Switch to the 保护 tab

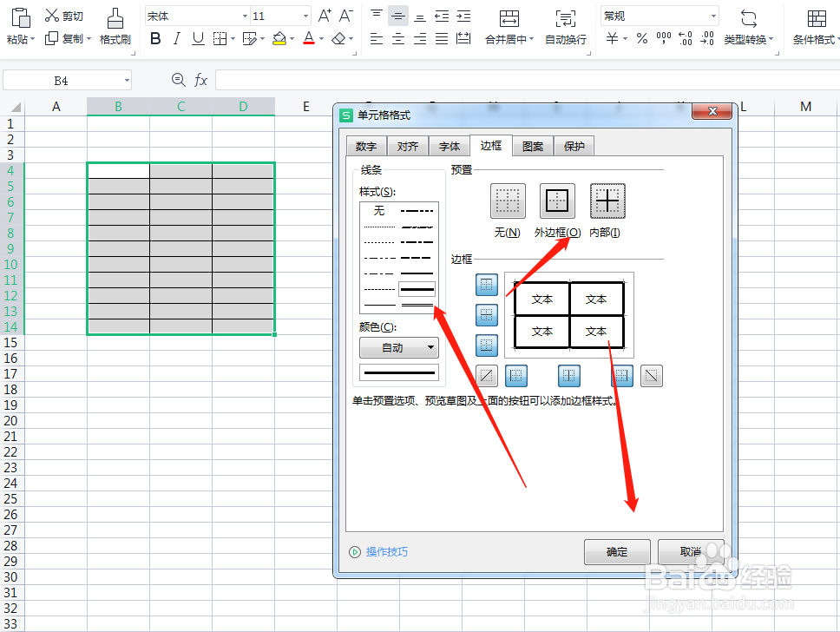pyautogui.click(x=574, y=146)
